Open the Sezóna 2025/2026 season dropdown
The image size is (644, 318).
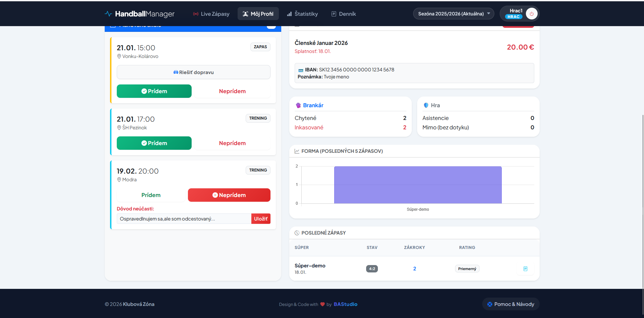point(453,14)
